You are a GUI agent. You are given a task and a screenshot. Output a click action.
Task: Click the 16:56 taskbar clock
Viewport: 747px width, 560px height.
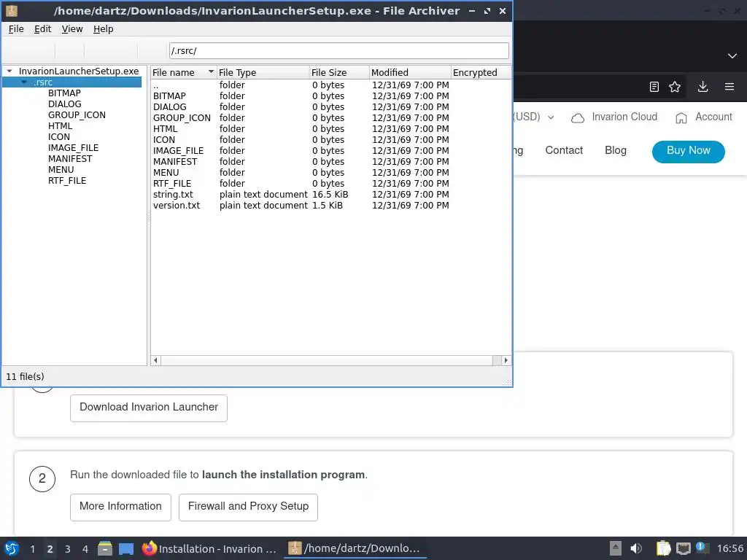point(729,548)
